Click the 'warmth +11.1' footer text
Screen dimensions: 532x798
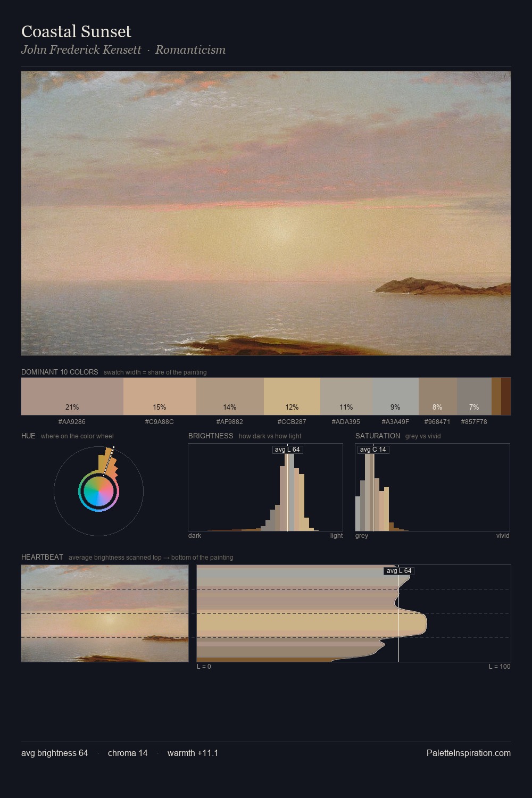[x=193, y=753]
